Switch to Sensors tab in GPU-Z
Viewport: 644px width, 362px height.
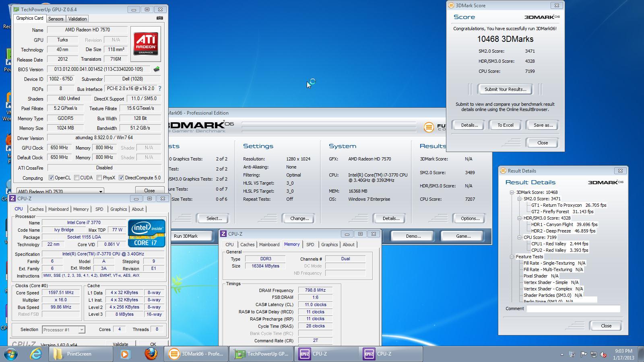pos(56,19)
